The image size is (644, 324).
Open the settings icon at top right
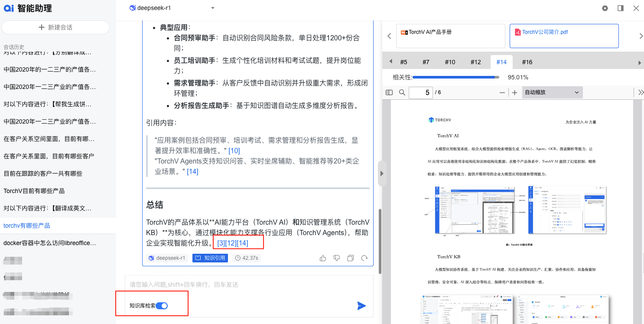[x=605, y=8]
